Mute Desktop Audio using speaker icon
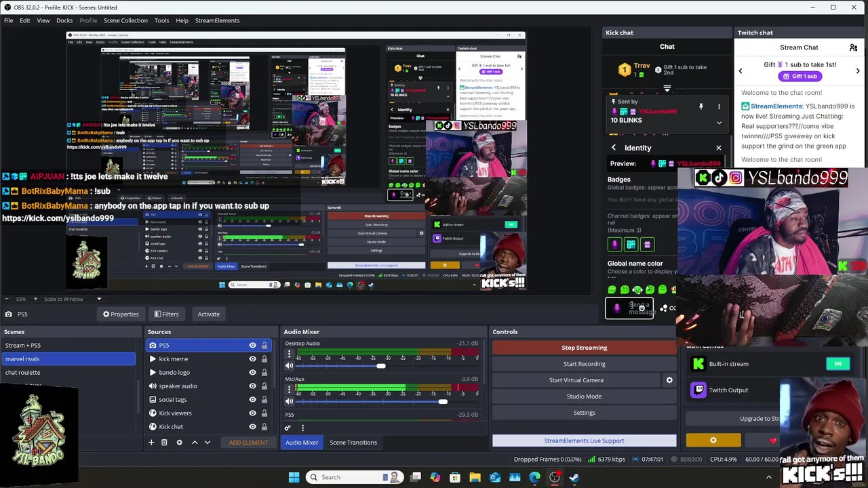Viewport: 868px width, 488px height. 290,366
